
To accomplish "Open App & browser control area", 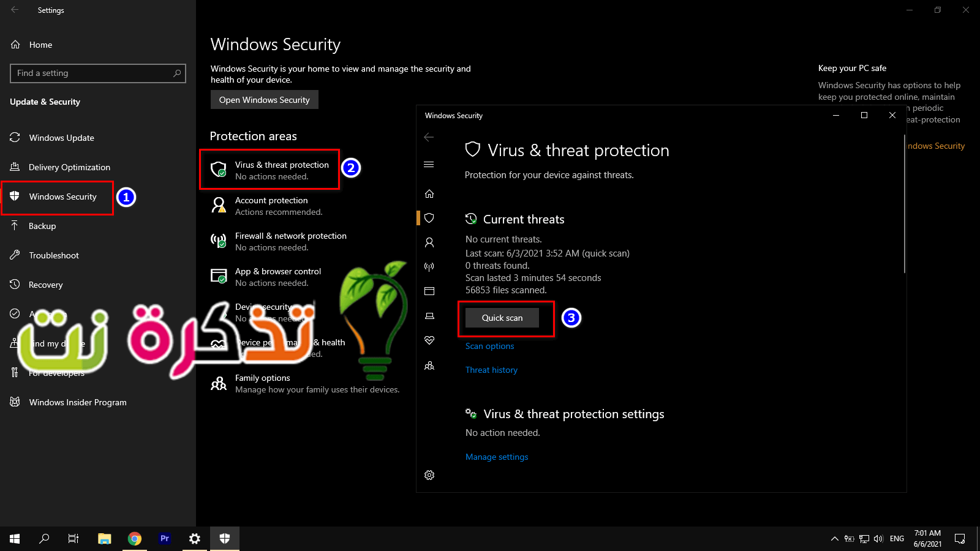I will [x=266, y=277].
